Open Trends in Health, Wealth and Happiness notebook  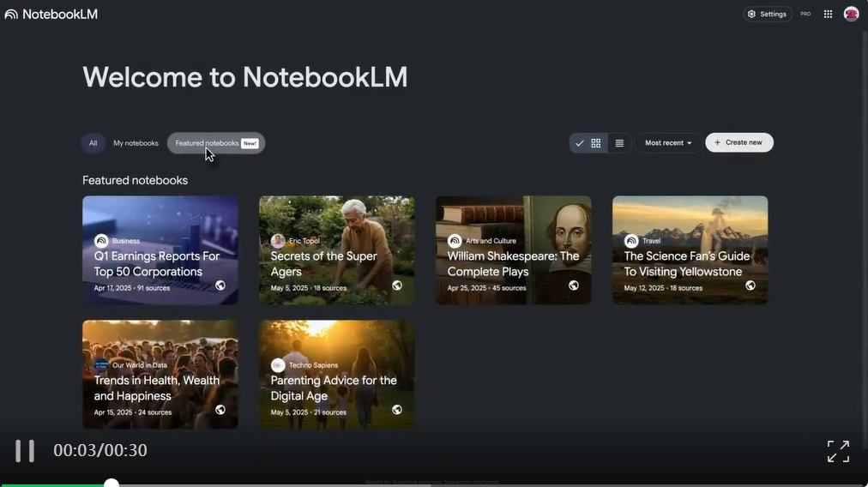point(160,375)
